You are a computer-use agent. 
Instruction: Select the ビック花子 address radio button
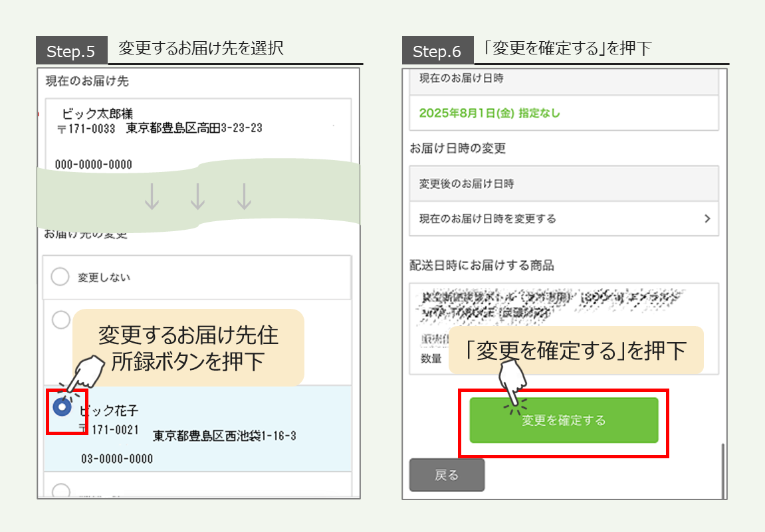pyautogui.click(x=62, y=407)
